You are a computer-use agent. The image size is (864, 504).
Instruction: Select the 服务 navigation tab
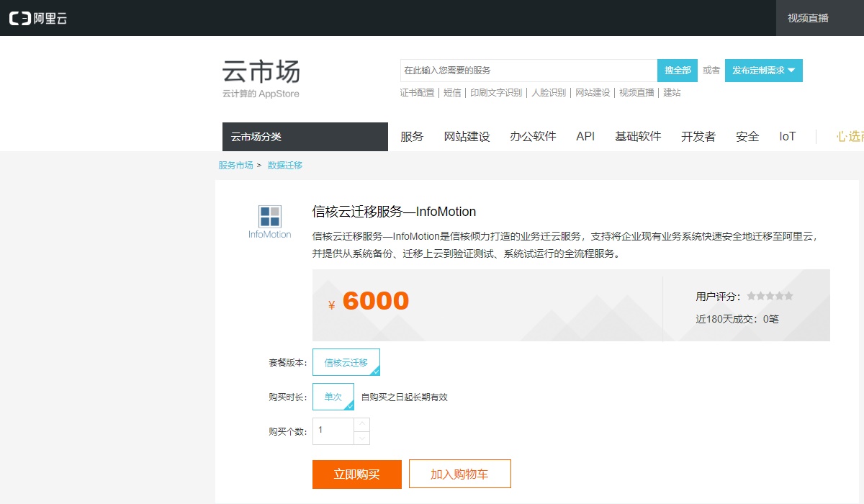click(x=412, y=137)
